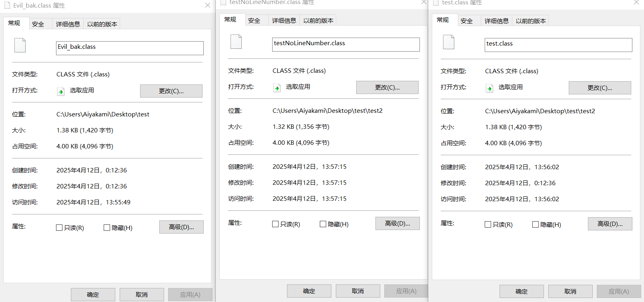Click the 选取应用 icon in Evil_bak.class window

[x=61, y=91]
